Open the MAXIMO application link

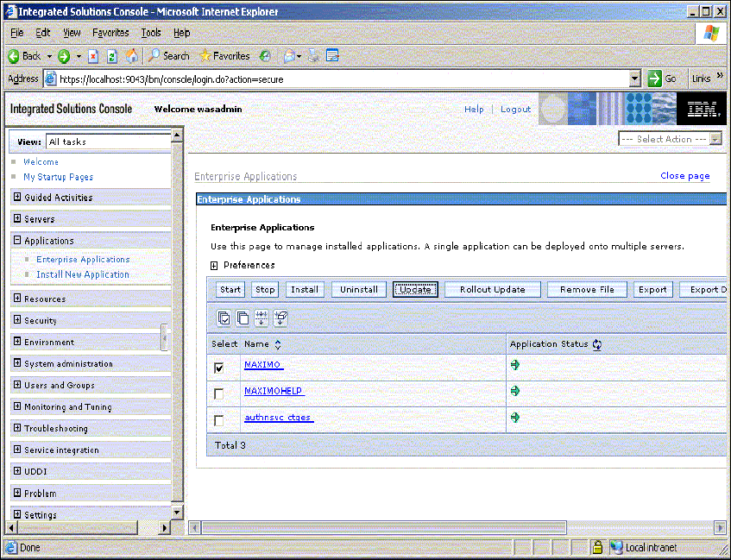coord(263,365)
